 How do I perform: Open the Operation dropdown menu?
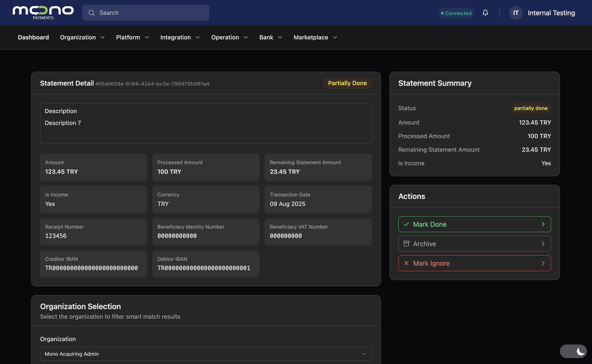pyautogui.click(x=229, y=37)
